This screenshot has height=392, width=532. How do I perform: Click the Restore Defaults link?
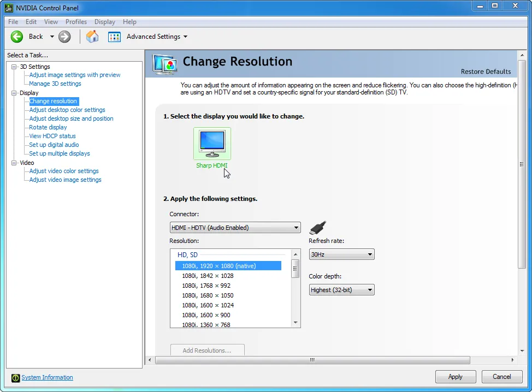coord(486,72)
